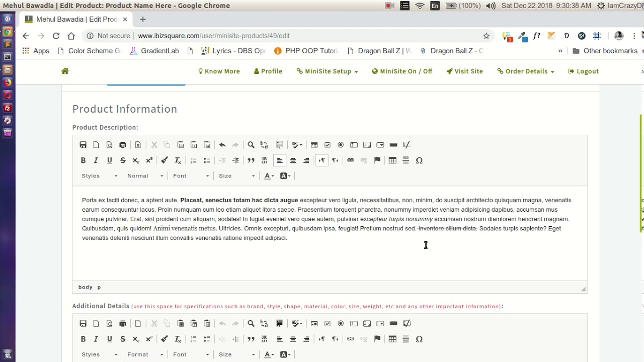Center align text in Product Description editor
This screenshot has width=644, height=362.
[x=293, y=160]
